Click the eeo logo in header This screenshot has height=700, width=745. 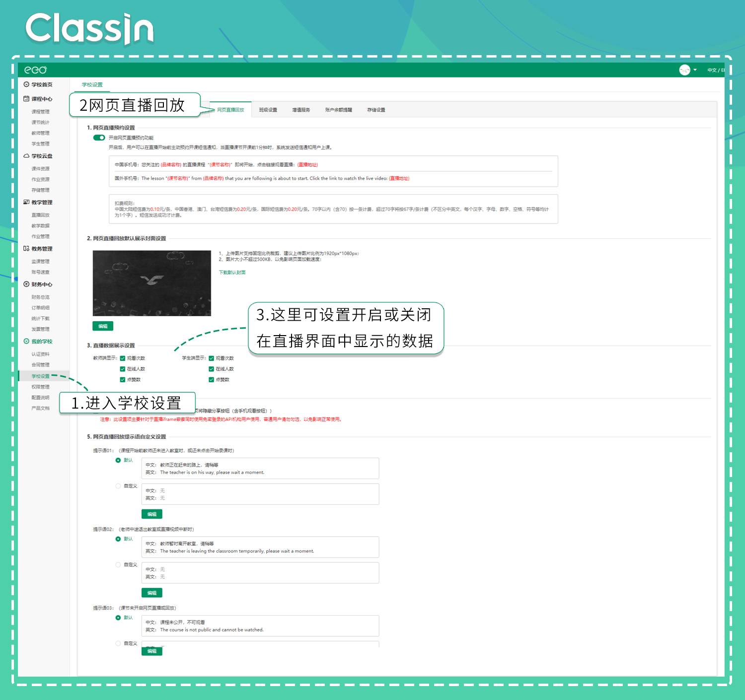tap(35, 70)
